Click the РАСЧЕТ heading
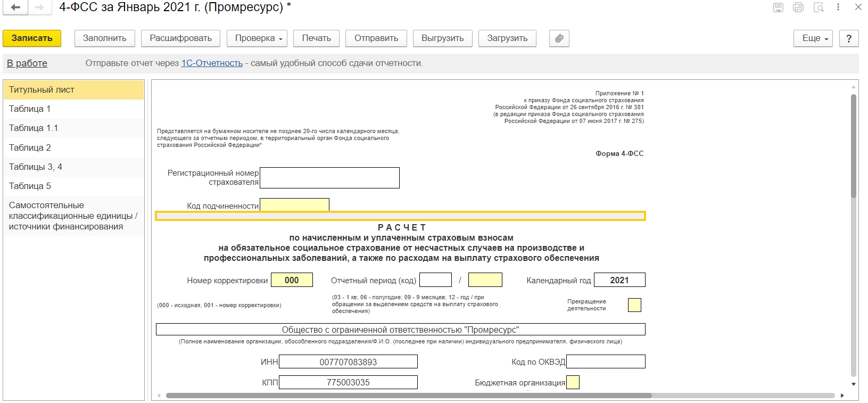Image resolution: width=868 pixels, height=403 pixels. [x=402, y=227]
